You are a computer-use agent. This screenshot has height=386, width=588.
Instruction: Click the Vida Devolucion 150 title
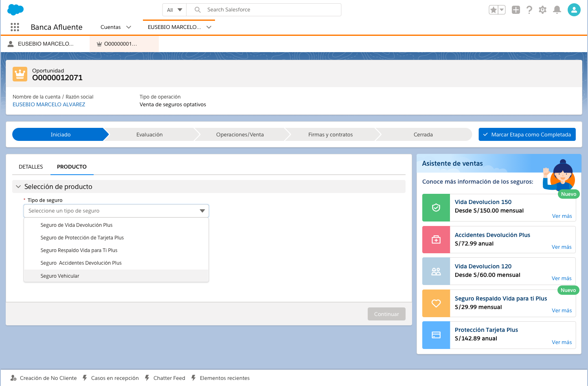[483, 202]
